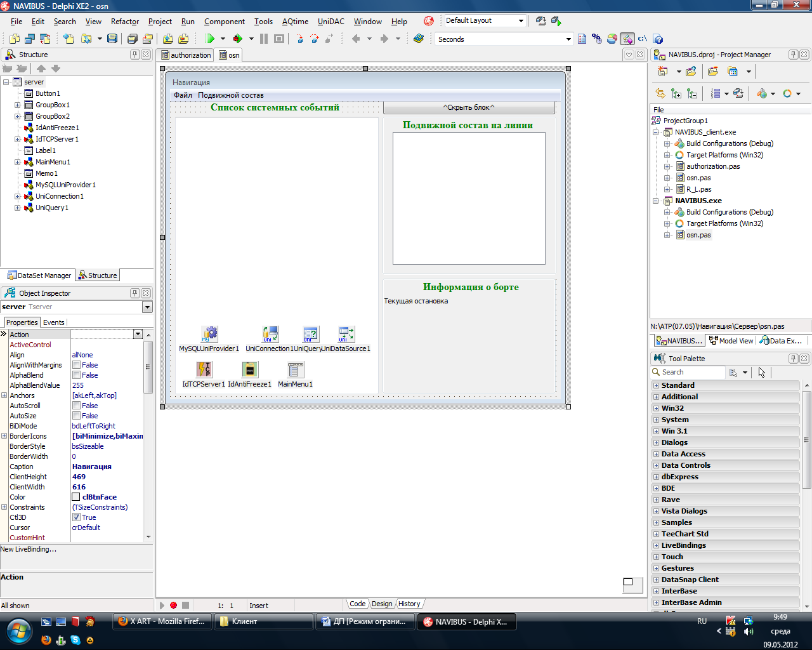Click the Set Debug Desktop icon
Screen dimensions: 812x650
[556, 20]
